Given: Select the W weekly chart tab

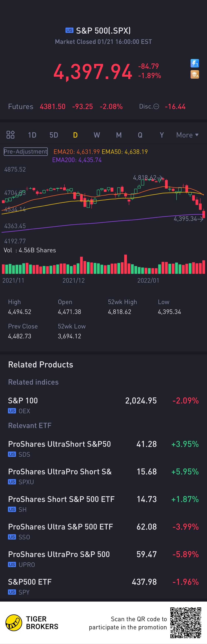Looking at the screenshot, I should click(x=97, y=135).
